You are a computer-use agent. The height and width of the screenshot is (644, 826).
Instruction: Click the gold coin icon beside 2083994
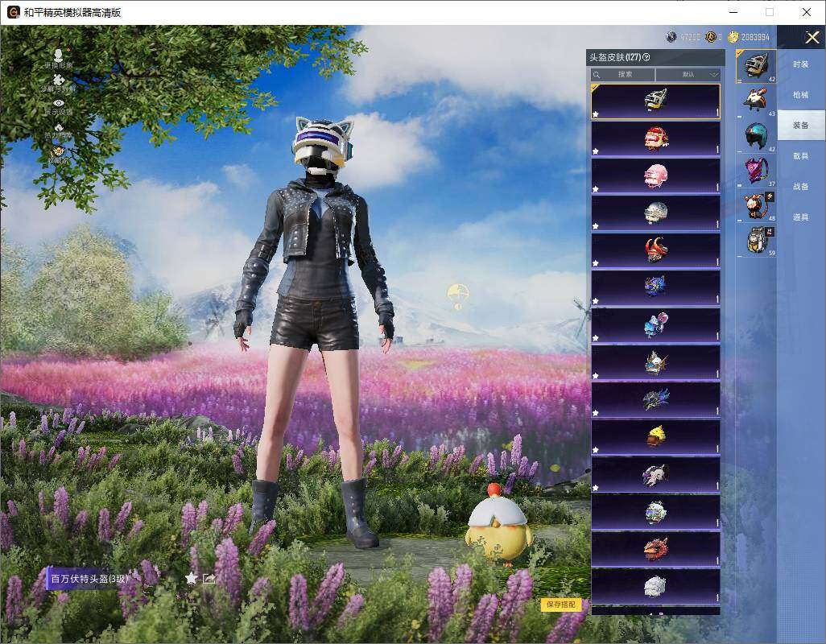(x=733, y=37)
